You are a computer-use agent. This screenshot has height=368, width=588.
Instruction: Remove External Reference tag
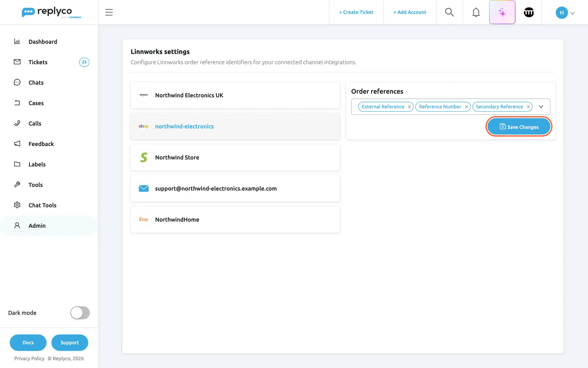click(x=409, y=107)
